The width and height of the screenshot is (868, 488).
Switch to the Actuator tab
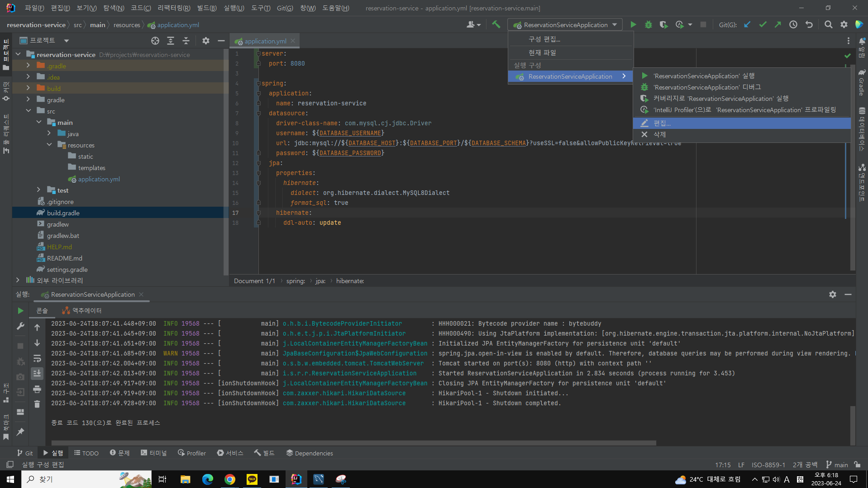point(82,310)
